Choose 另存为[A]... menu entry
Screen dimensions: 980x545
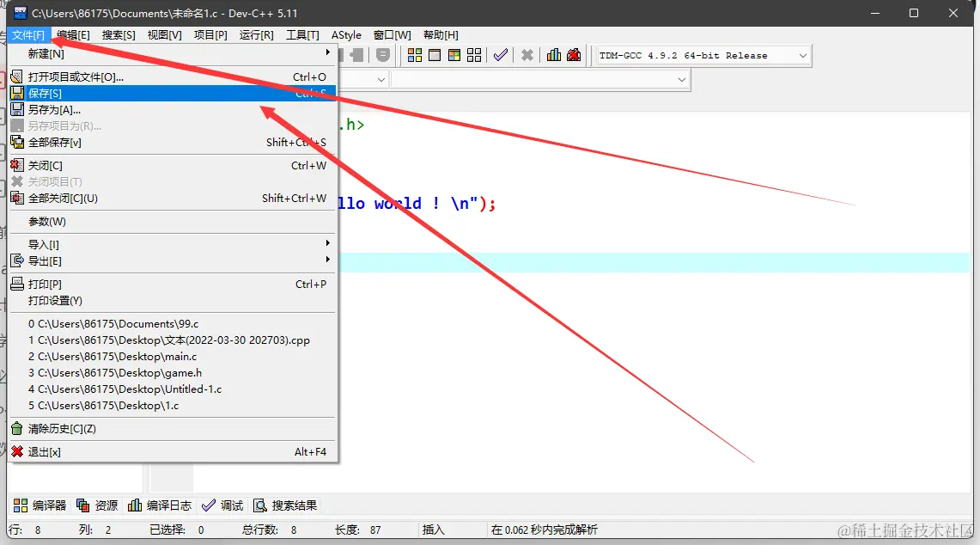click(x=172, y=109)
